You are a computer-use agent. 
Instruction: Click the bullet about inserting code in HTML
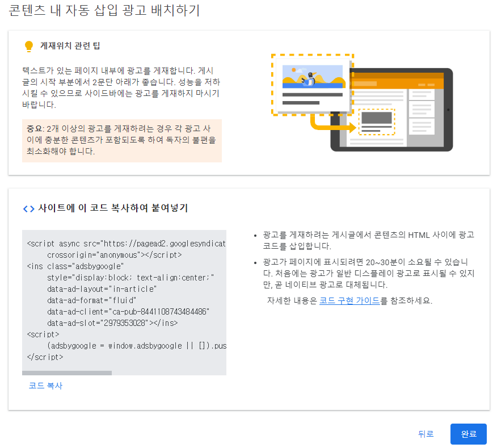tap(369, 241)
